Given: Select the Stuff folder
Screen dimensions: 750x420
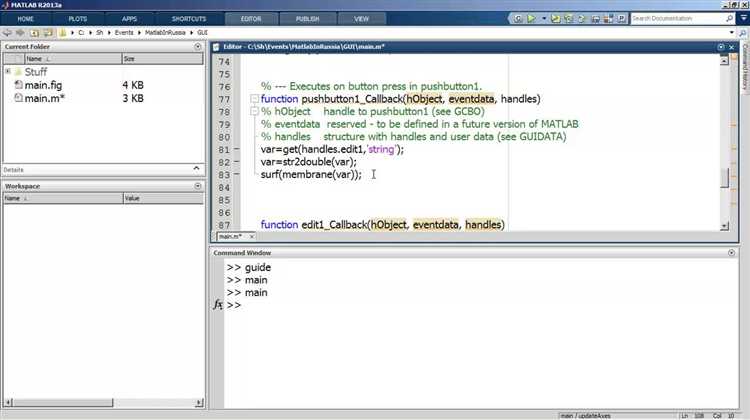Looking at the screenshot, I should [36, 72].
